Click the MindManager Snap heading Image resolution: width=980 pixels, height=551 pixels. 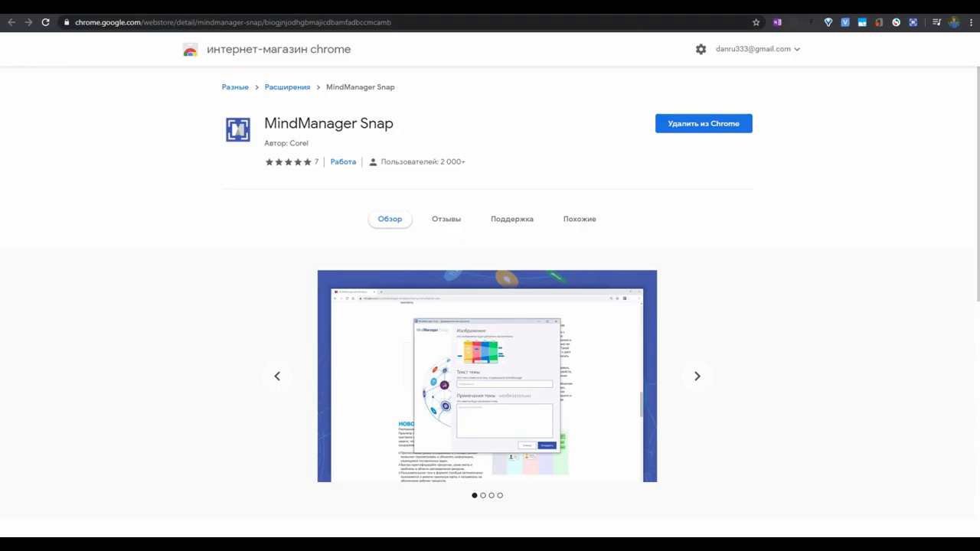click(328, 123)
